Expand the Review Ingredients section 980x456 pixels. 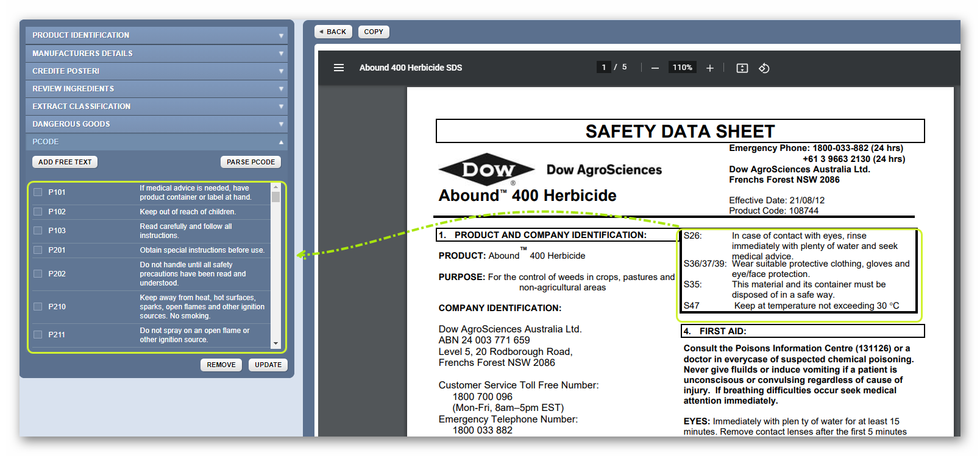tap(157, 89)
